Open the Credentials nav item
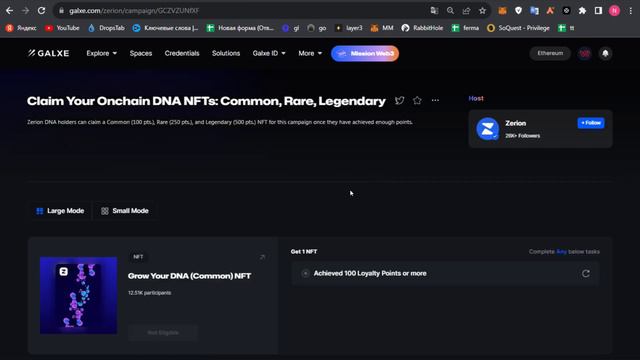 tap(182, 53)
